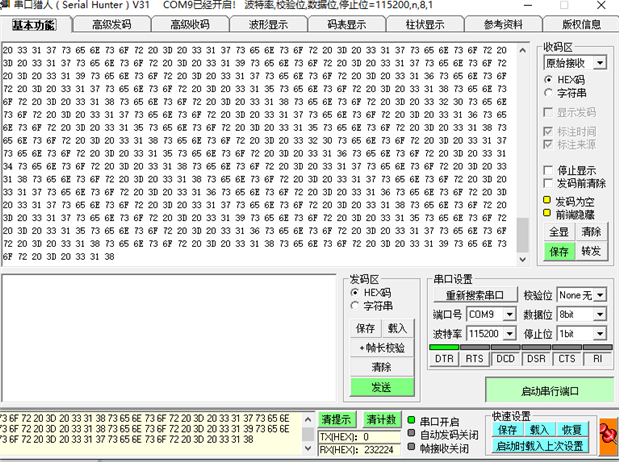The height and width of the screenshot is (462, 619).
Task: Click the Serial Hunter app icon in title bar
Action: click(x=5, y=5)
